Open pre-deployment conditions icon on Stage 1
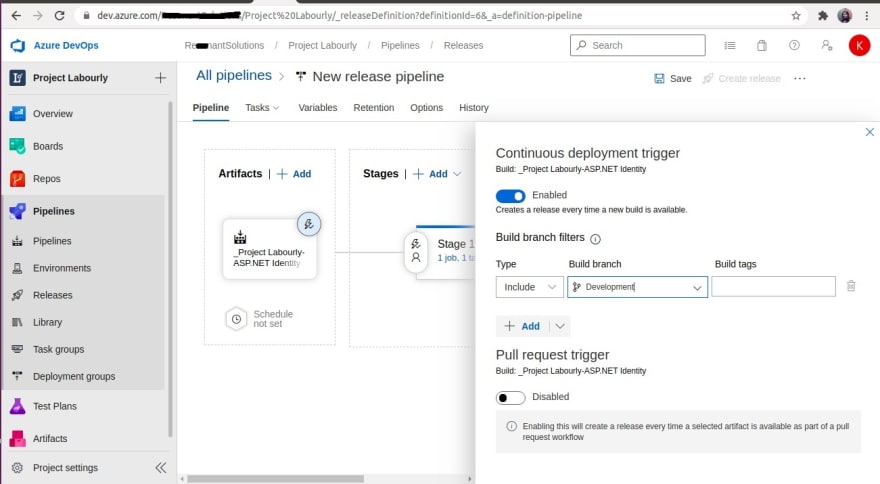The width and height of the screenshot is (880, 484). 416,252
